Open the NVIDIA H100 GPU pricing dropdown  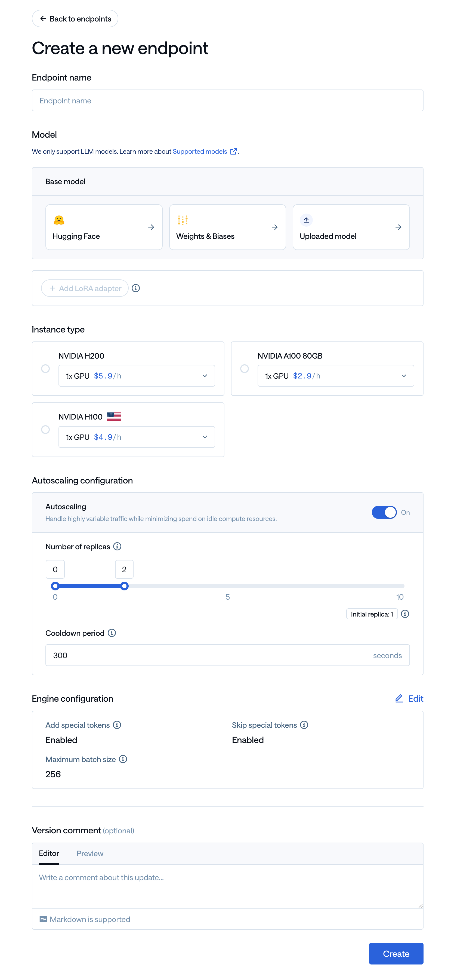pyautogui.click(x=137, y=437)
